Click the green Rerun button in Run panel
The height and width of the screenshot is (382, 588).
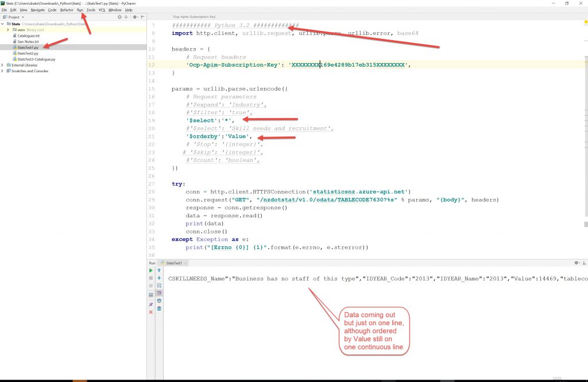point(151,270)
